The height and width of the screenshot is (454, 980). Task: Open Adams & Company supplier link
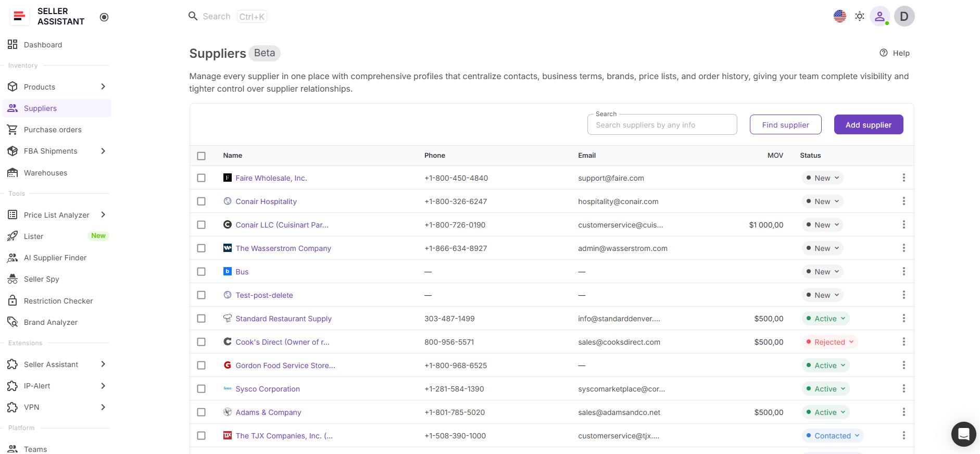[x=268, y=412]
